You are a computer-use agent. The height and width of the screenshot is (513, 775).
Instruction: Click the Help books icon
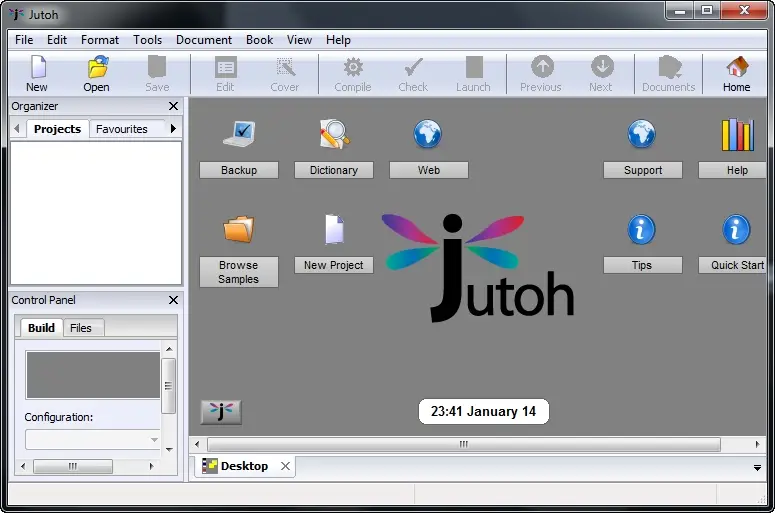point(737,134)
